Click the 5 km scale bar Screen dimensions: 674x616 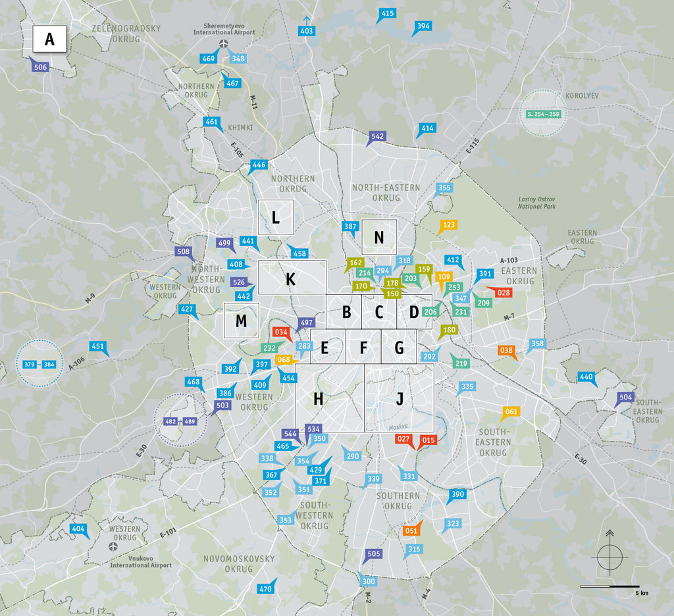tap(609, 586)
